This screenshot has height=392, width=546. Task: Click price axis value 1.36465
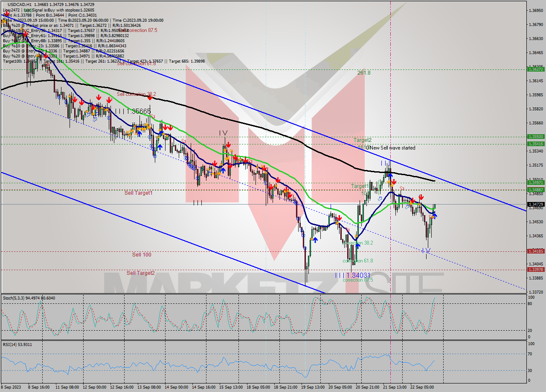[x=536, y=52]
